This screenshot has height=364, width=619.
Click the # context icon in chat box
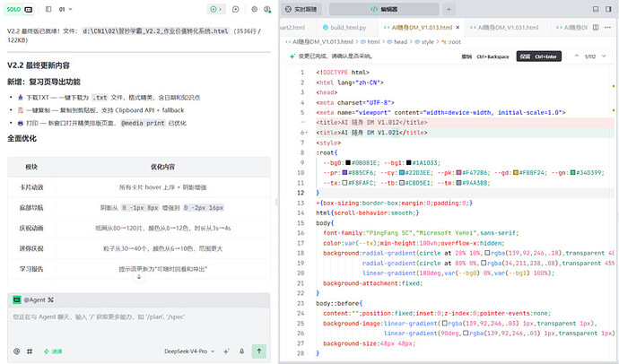[30, 351]
